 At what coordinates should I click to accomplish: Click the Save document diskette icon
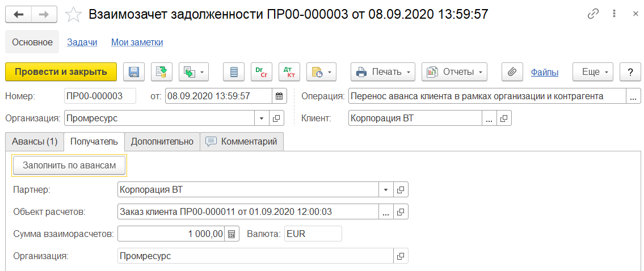point(134,72)
